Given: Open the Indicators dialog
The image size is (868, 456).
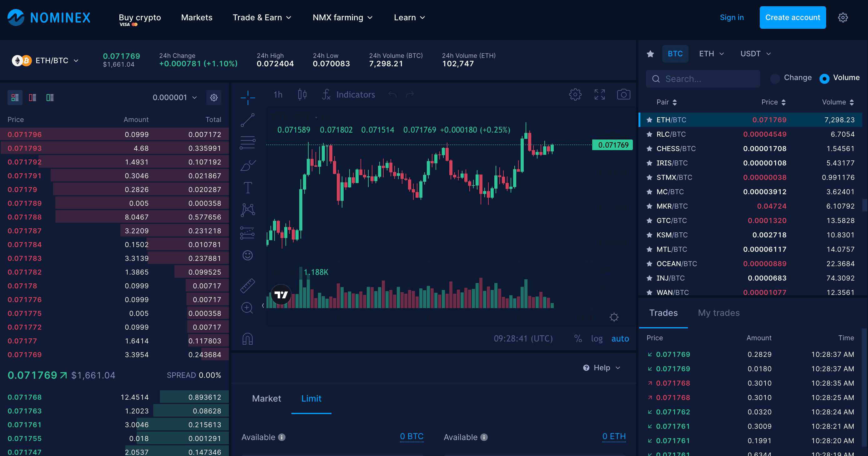Looking at the screenshot, I should pos(349,95).
